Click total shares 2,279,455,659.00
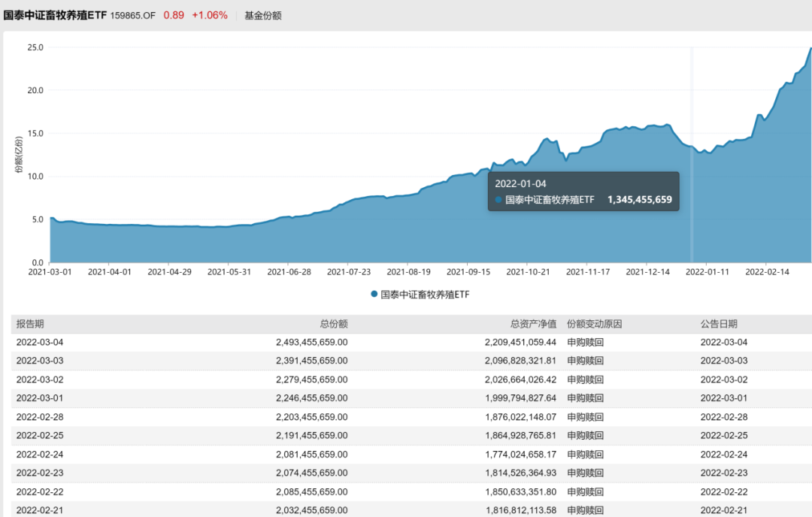 coord(312,379)
